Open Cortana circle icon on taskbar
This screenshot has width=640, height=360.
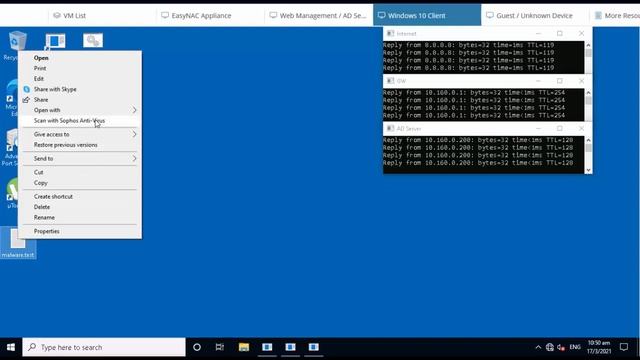coord(197,347)
